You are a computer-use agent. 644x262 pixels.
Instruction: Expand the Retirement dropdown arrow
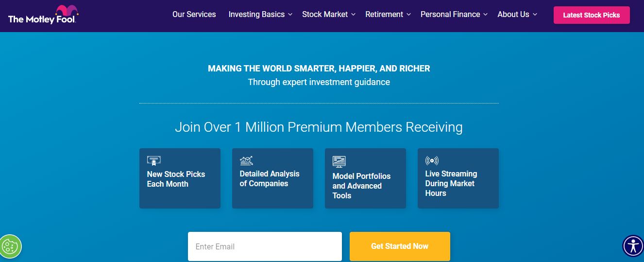[x=408, y=15]
